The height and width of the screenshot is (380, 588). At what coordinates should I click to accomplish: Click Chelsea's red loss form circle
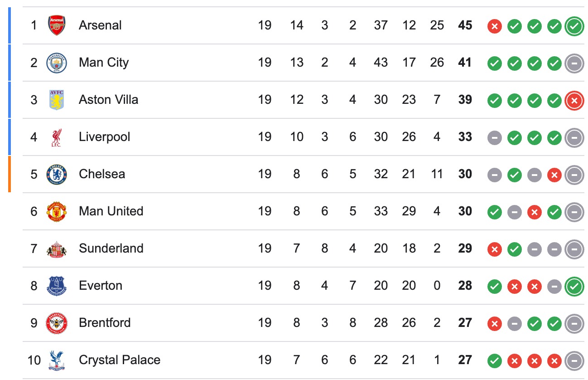554,175
